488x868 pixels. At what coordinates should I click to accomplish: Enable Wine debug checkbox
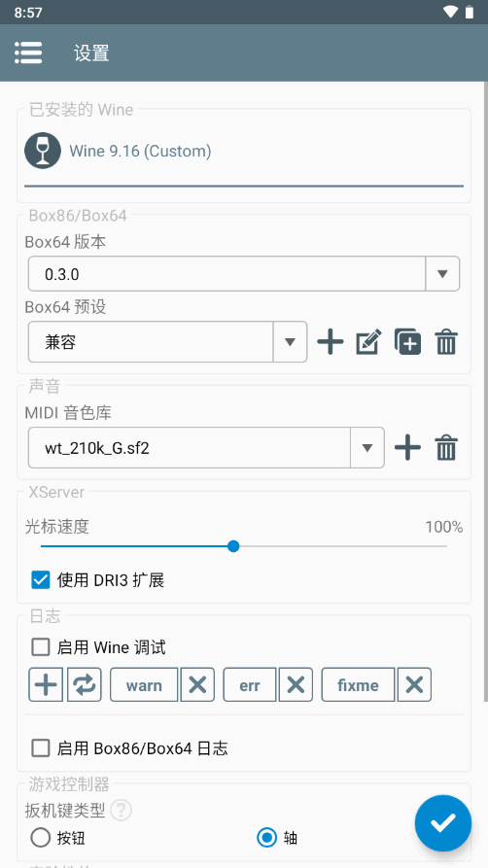click(41, 647)
